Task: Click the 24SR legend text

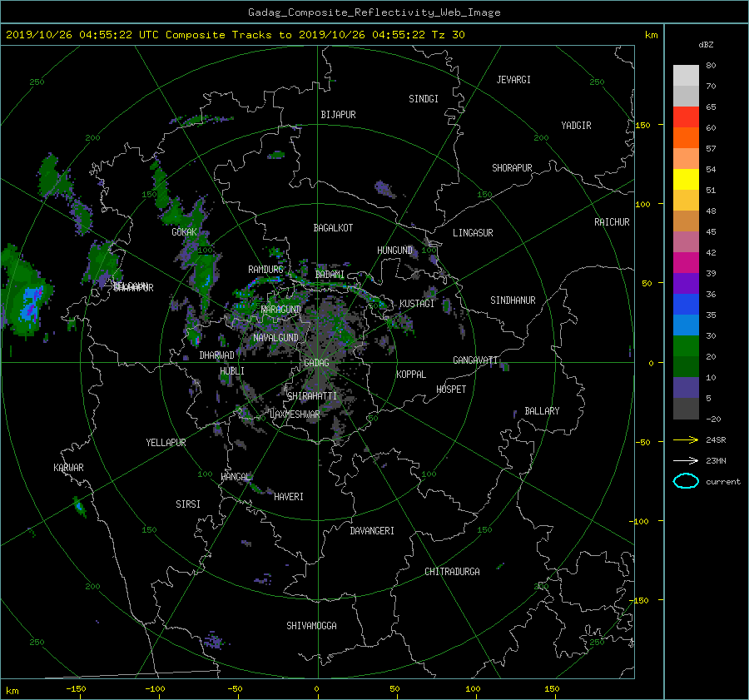Action: click(716, 440)
